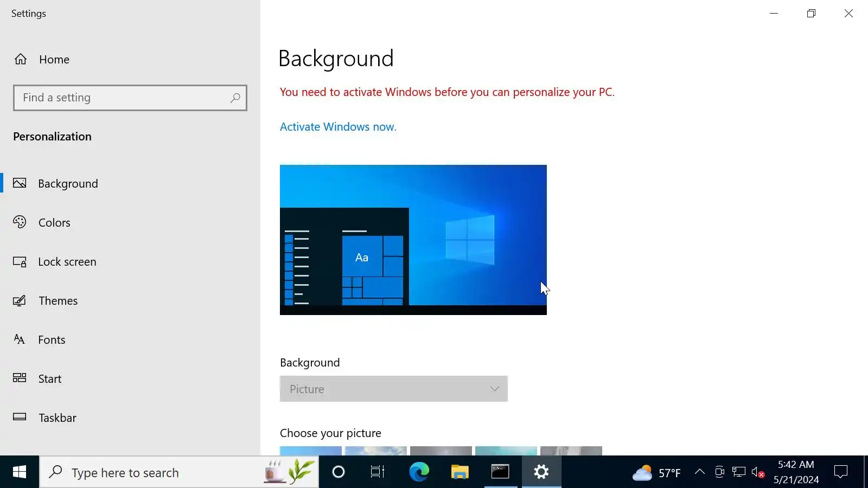Launch Microsoft Edge from the taskbar

(x=419, y=472)
